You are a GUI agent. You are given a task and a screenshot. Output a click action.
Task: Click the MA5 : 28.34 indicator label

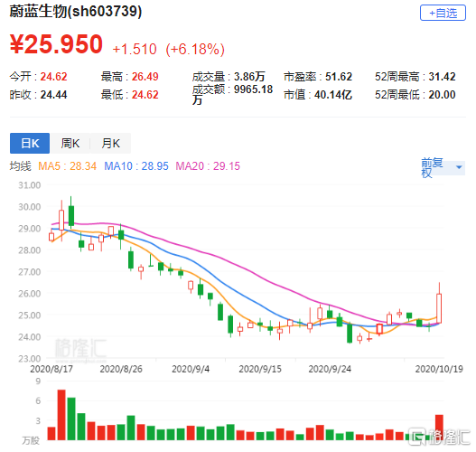click(x=67, y=166)
